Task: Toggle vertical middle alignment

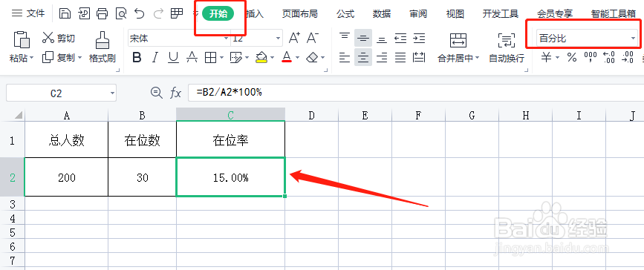Action: 363,38
